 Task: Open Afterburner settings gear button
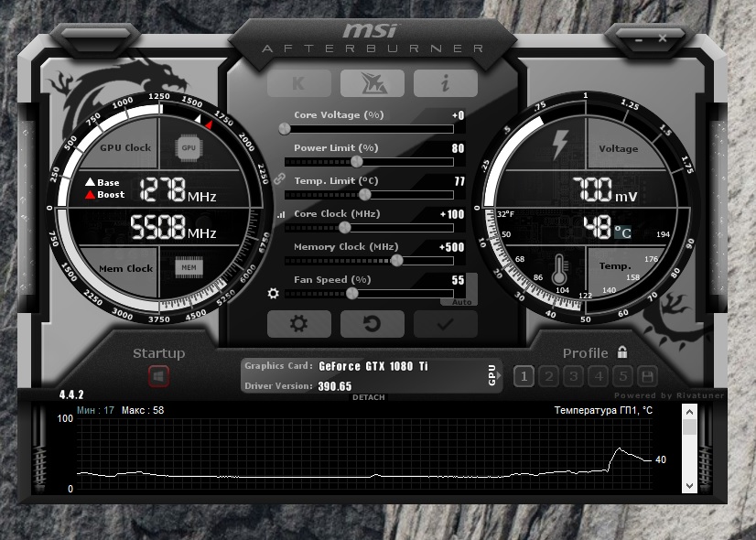pyautogui.click(x=299, y=323)
